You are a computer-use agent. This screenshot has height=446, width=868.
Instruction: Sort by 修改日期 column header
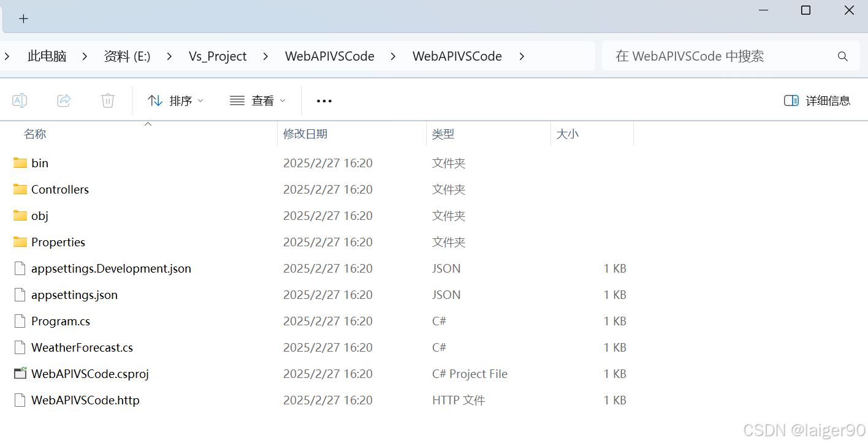pos(305,134)
